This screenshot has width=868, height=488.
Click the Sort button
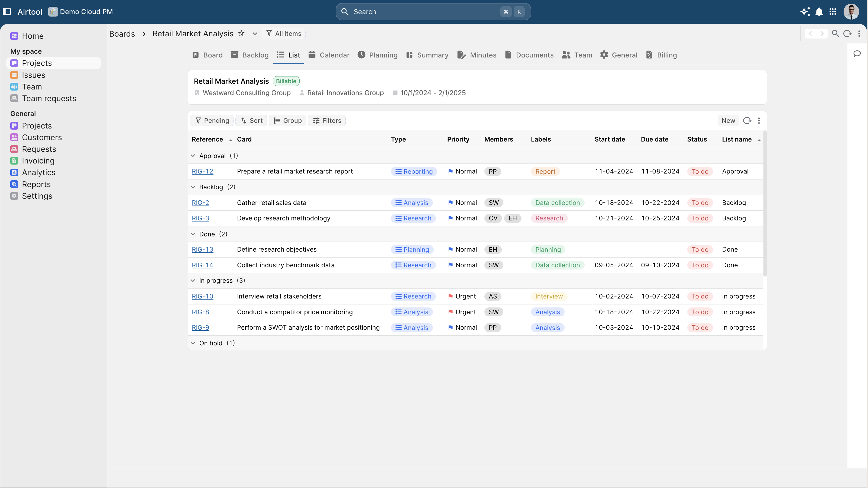click(251, 120)
